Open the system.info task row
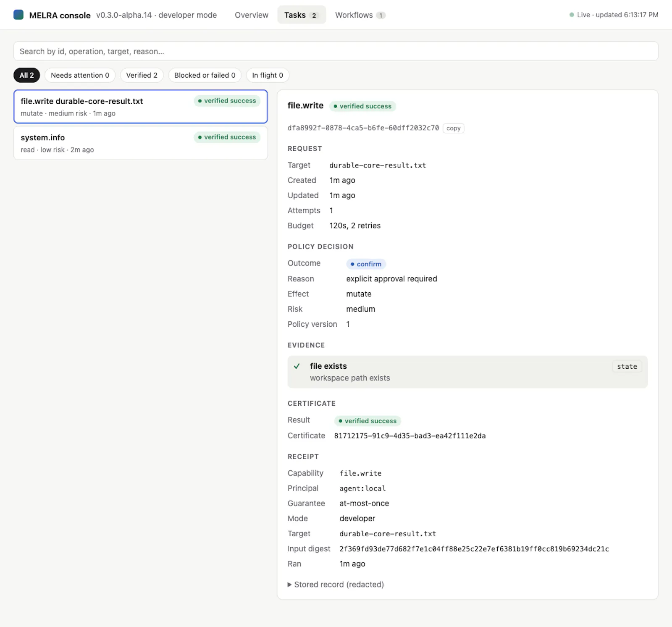 tap(141, 143)
